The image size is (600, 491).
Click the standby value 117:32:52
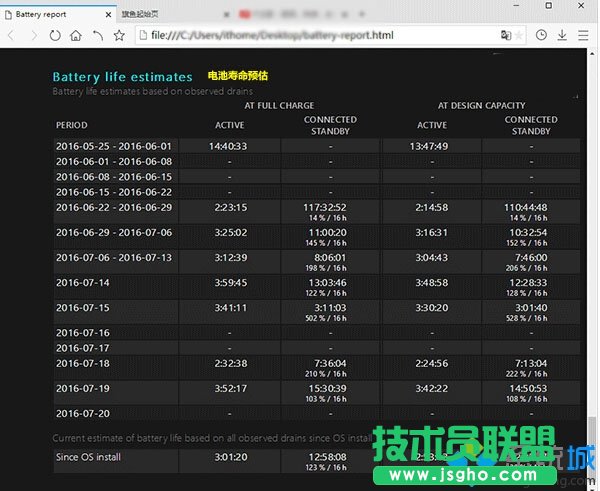click(x=325, y=207)
